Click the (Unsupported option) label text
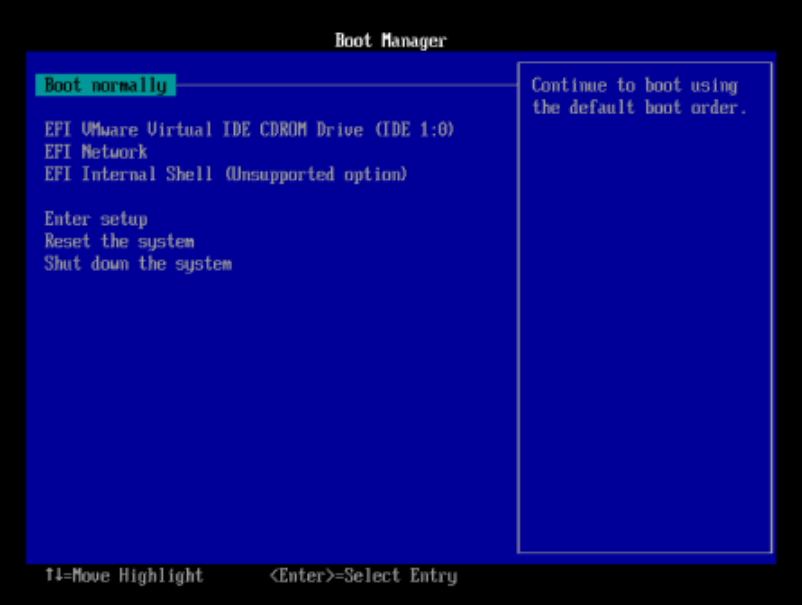This screenshot has width=802, height=605. (x=317, y=175)
